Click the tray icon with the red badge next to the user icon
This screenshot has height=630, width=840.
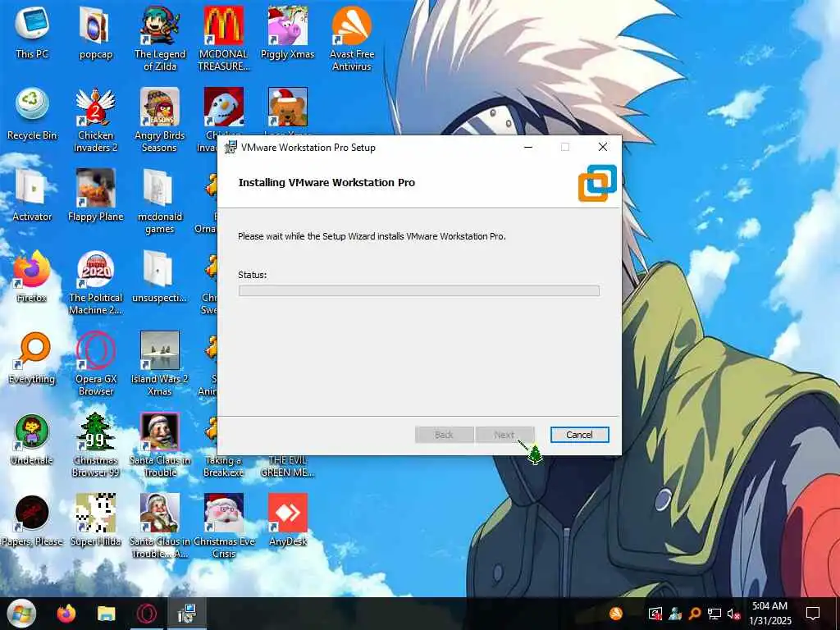tap(655, 614)
